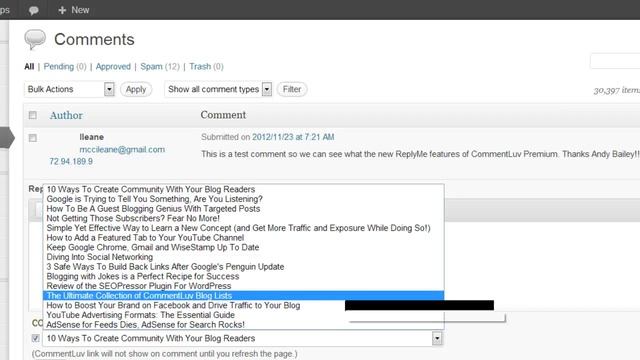
Task: Choose '10 Ways To Create Community' in open list
Action: tap(243, 189)
